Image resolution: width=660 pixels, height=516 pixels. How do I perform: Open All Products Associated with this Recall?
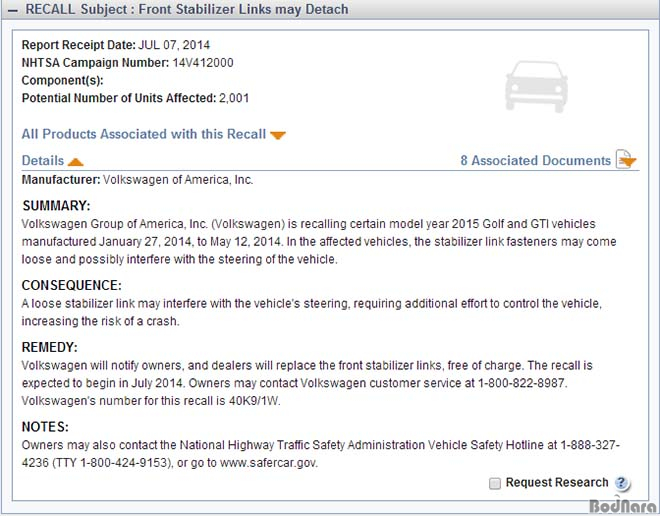point(144,134)
